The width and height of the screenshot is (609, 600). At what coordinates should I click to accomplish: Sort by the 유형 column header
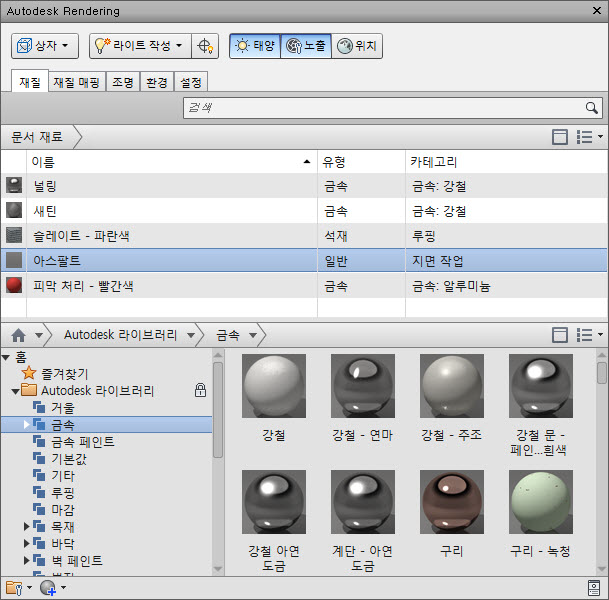tap(361, 162)
